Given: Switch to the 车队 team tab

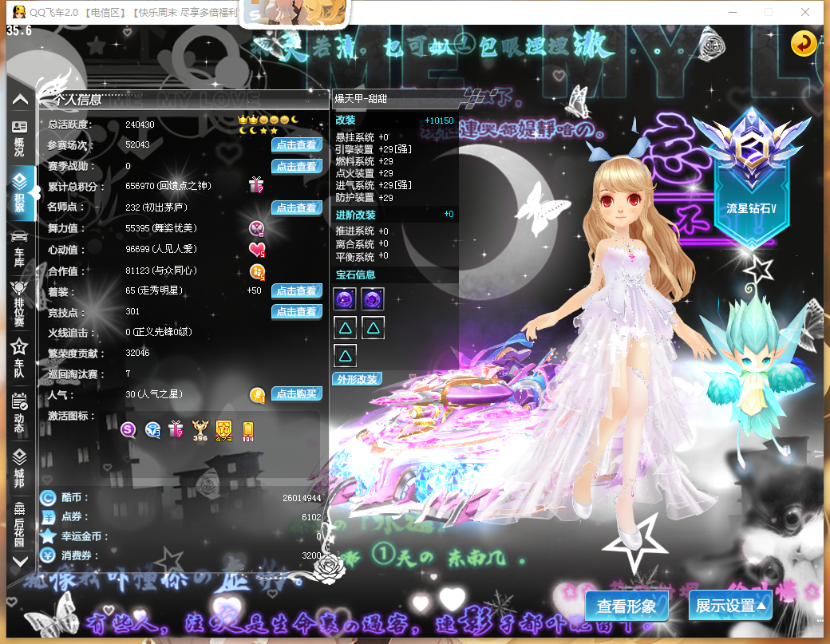Looking at the screenshot, I should click(x=19, y=358).
